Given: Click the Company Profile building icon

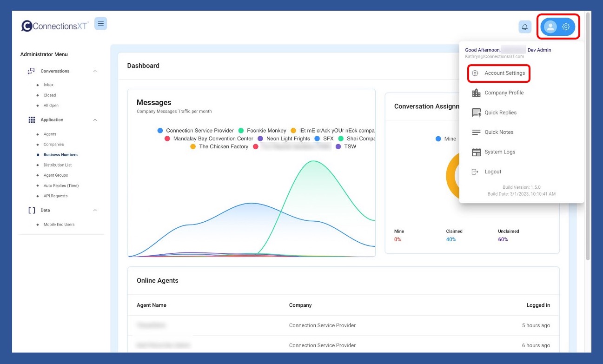Looking at the screenshot, I should [x=476, y=93].
